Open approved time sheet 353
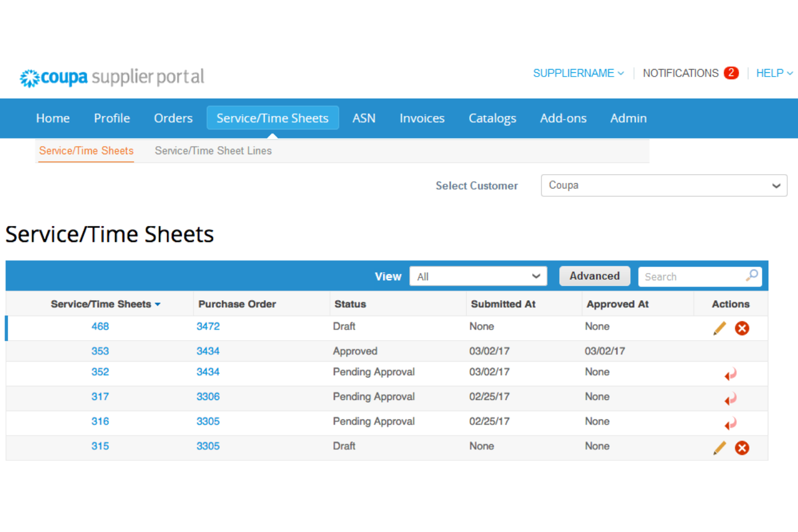Image resolution: width=798 pixels, height=532 pixels. click(100, 350)
